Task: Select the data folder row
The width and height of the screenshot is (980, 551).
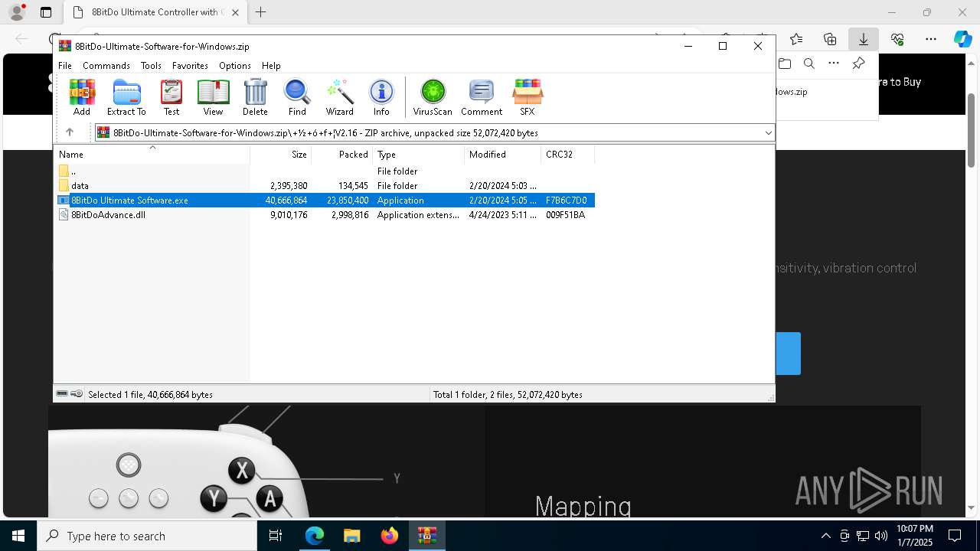Action: [x=325, y=186]
